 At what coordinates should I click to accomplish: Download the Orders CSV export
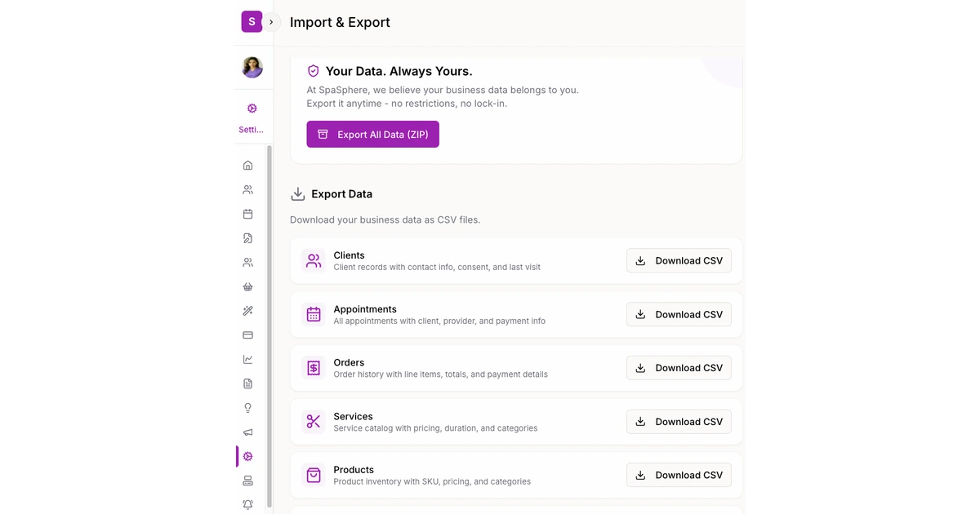(x=679, y=367)
